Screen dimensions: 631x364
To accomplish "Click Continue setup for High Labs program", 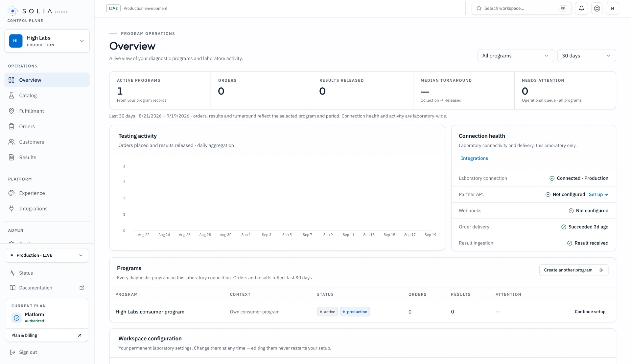I will [x=590, y=312].
